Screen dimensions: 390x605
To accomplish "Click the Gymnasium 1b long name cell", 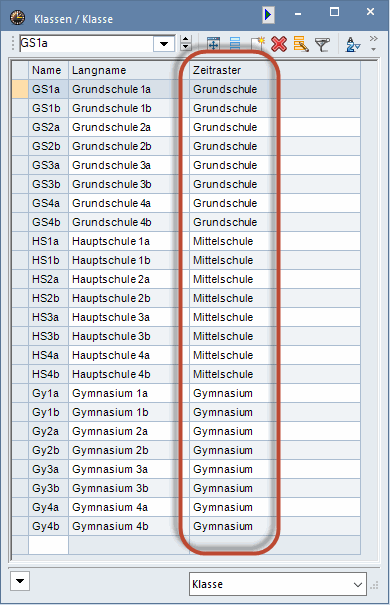I will [x=129, y=412].
